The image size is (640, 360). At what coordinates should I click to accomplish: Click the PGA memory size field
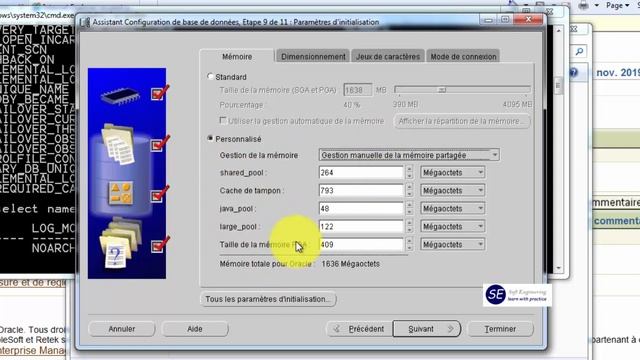(x=361, y=244)
